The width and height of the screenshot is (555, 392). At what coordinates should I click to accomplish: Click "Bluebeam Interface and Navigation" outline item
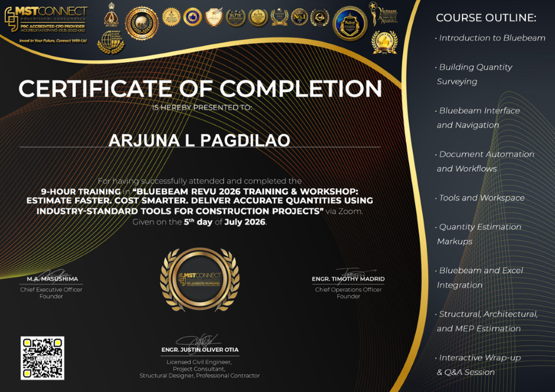click(x=478, y=118)
